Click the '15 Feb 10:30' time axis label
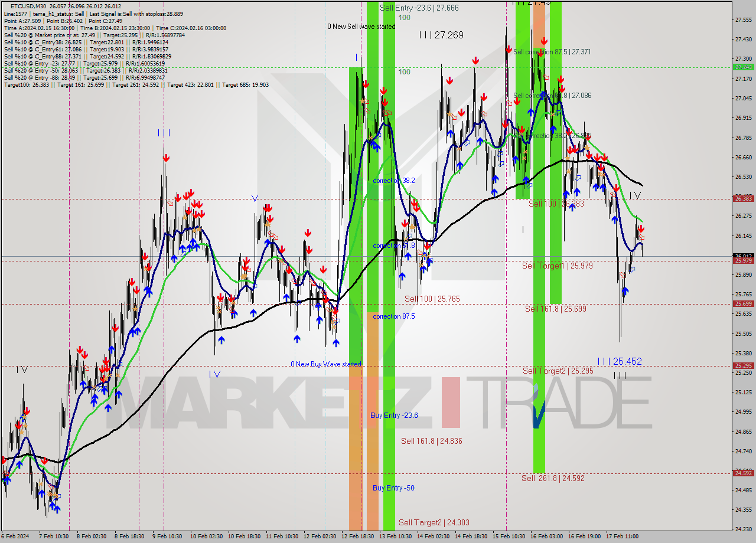The image size is (756, 543). [509, 537]
